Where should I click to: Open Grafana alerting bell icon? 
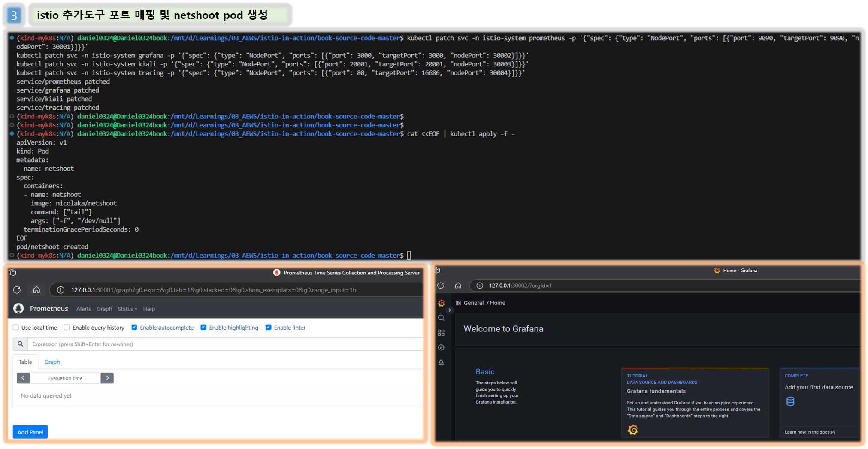pyautogui.click(x=441, y=362)
